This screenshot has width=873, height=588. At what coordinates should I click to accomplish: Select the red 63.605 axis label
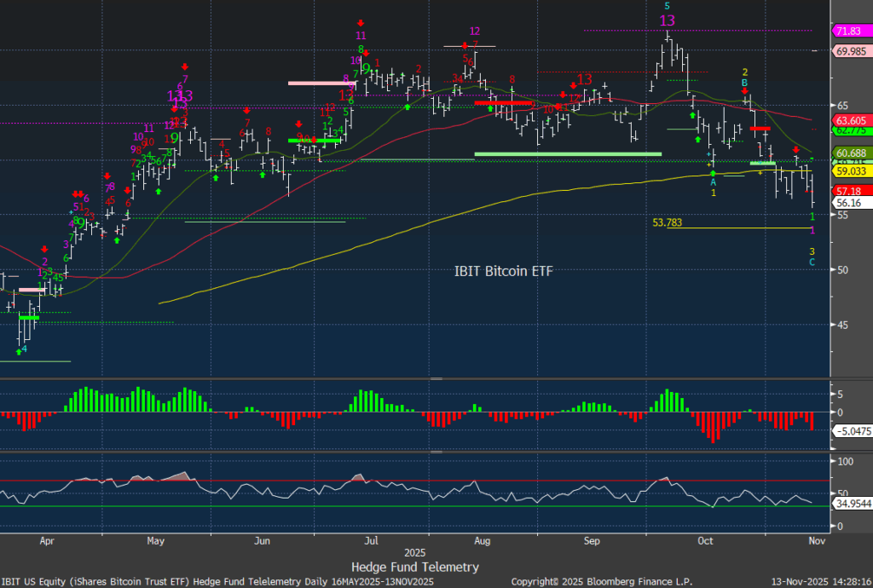tap(848, 121)
